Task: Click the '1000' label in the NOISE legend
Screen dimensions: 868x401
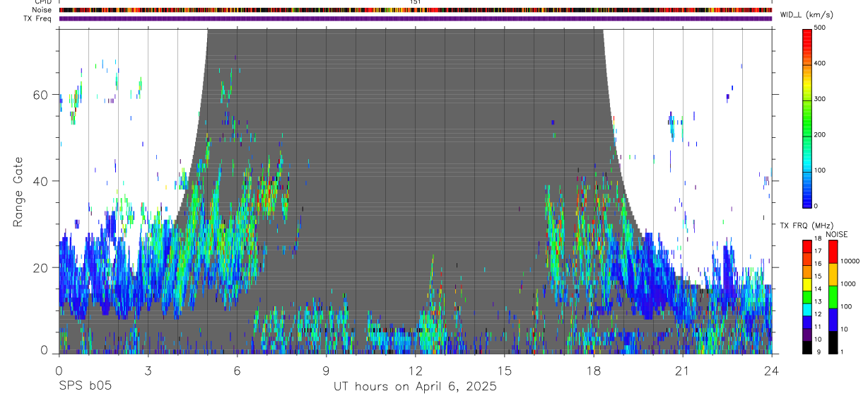Action: pyautogui.click(x=848, y=284)
